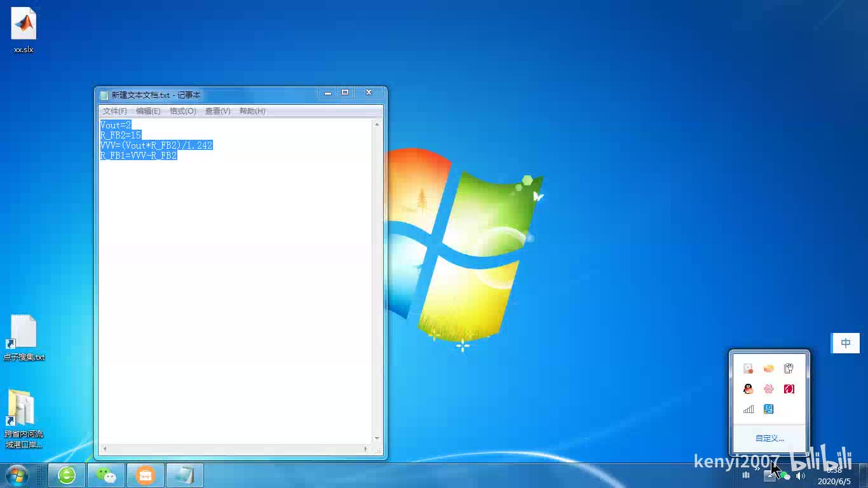Viewport: 868px width, 488px height.
Task: Open the network signal bars tray icon
Action: click(x=749, y=409)
